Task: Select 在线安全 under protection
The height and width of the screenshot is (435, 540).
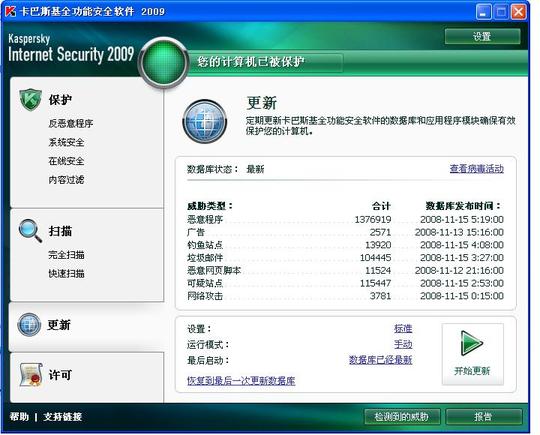Action: coord(66,161)
